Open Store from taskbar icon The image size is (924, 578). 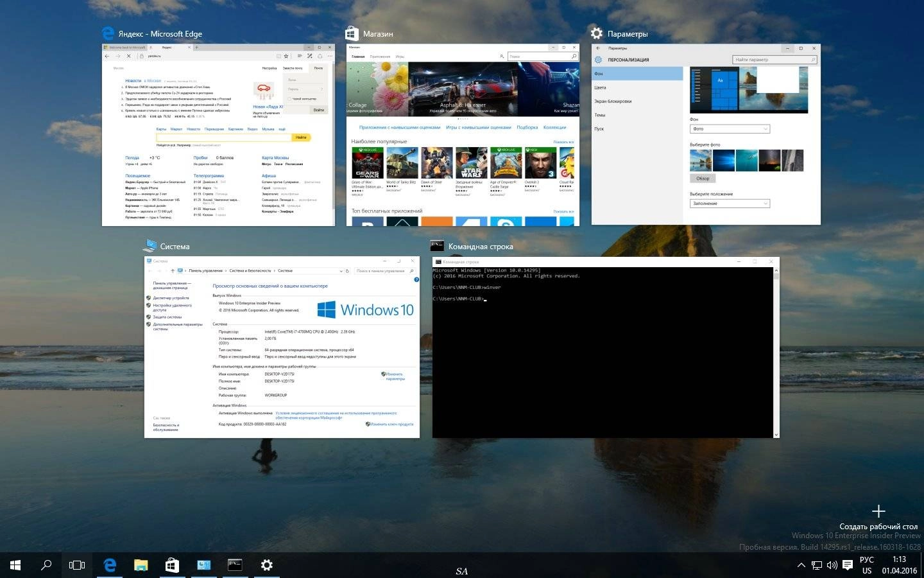(x=172, y=565)
